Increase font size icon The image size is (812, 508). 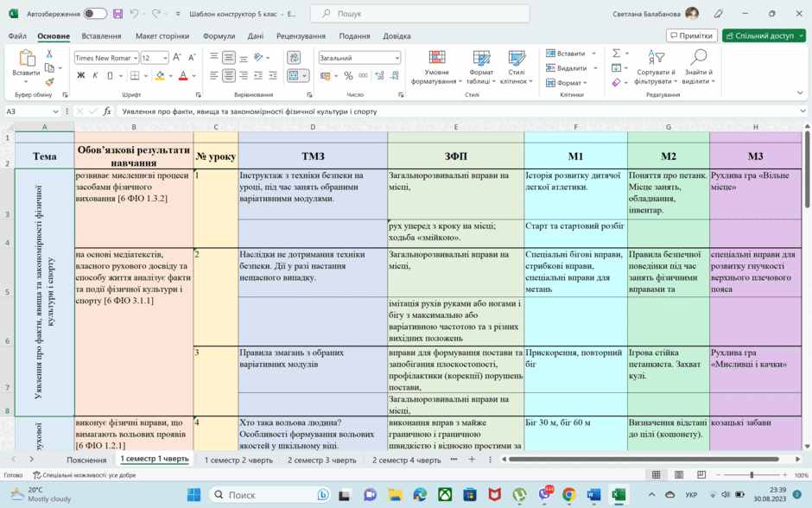(176, 58)
